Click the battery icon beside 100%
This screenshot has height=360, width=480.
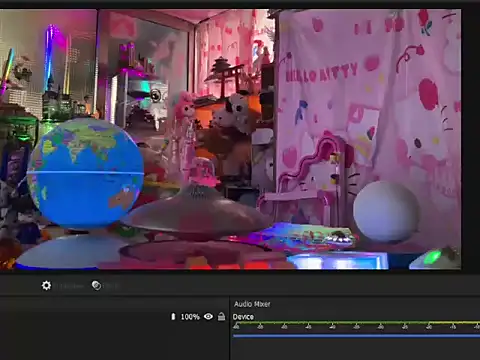[x=173, y=316]
